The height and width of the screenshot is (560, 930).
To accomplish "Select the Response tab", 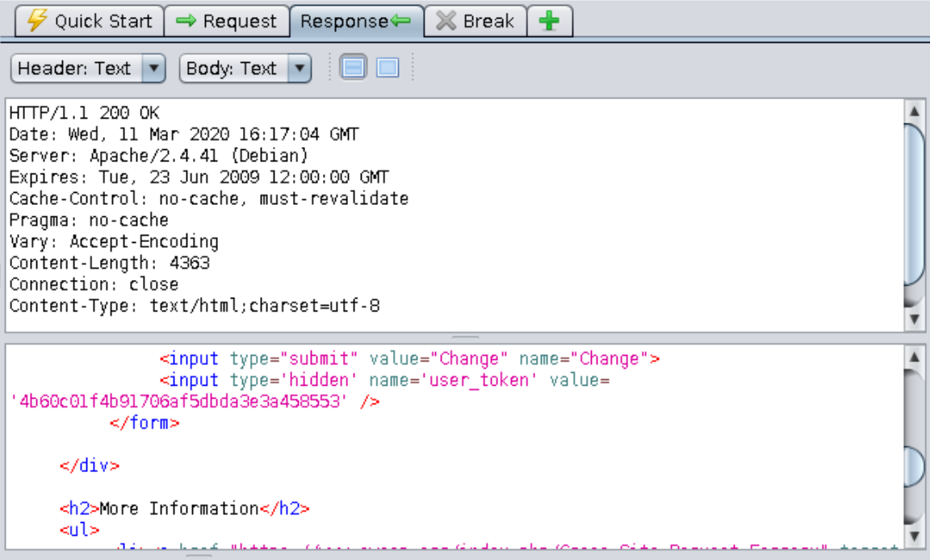I will tap(355, 21).
